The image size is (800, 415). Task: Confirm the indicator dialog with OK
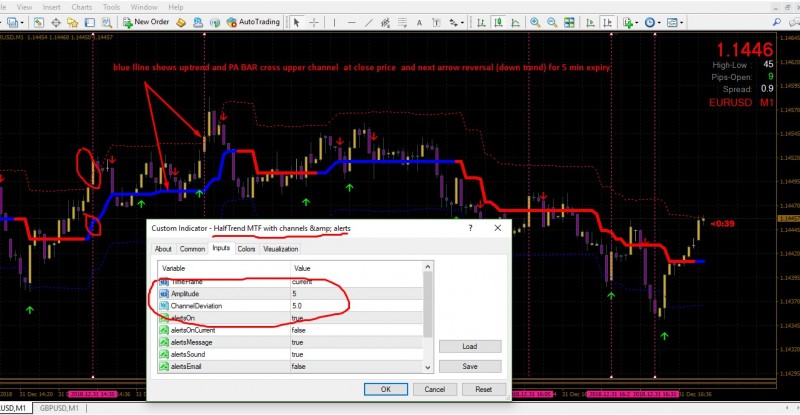(x=386, y=389)
